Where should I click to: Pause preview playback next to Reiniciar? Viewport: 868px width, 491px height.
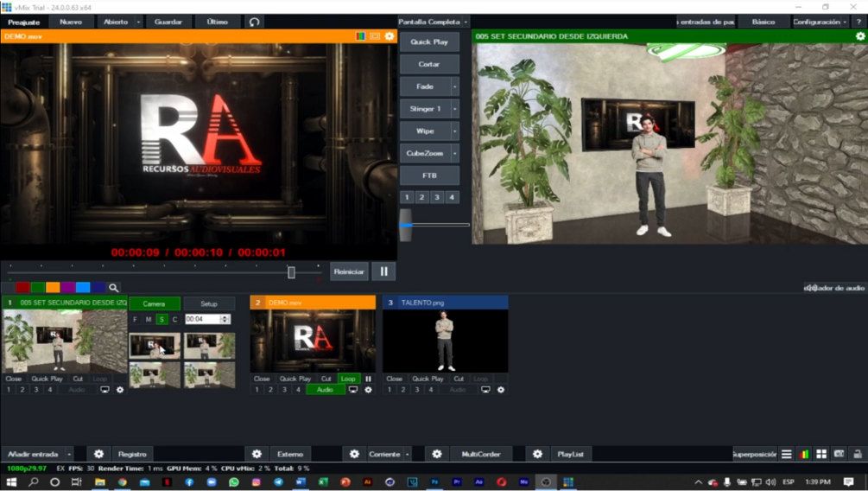coord(383,271)
